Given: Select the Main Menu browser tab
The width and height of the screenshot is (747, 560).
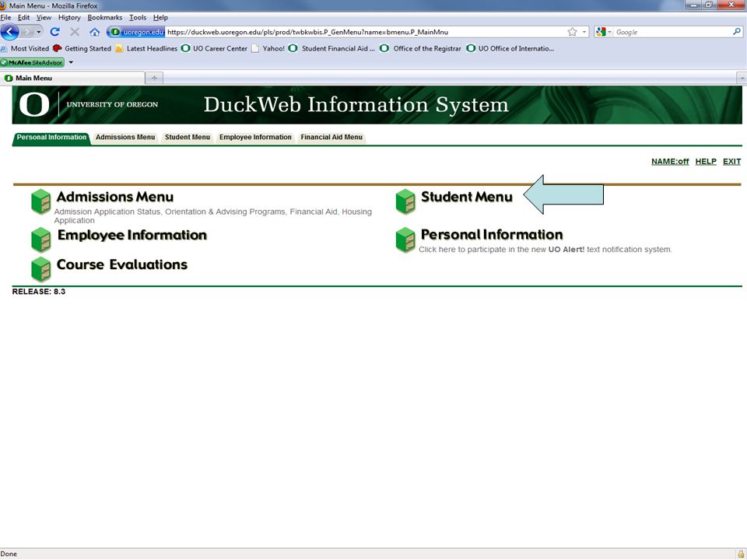Looking at the screenshot, I should point(72,78).
